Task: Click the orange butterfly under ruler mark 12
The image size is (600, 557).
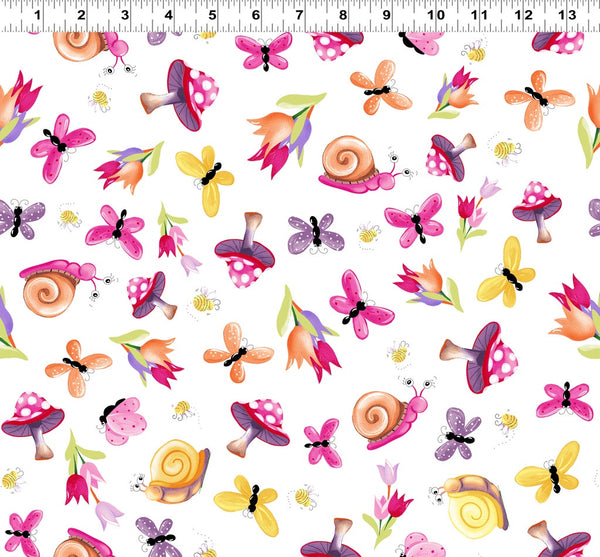Action: coord(538,97)
